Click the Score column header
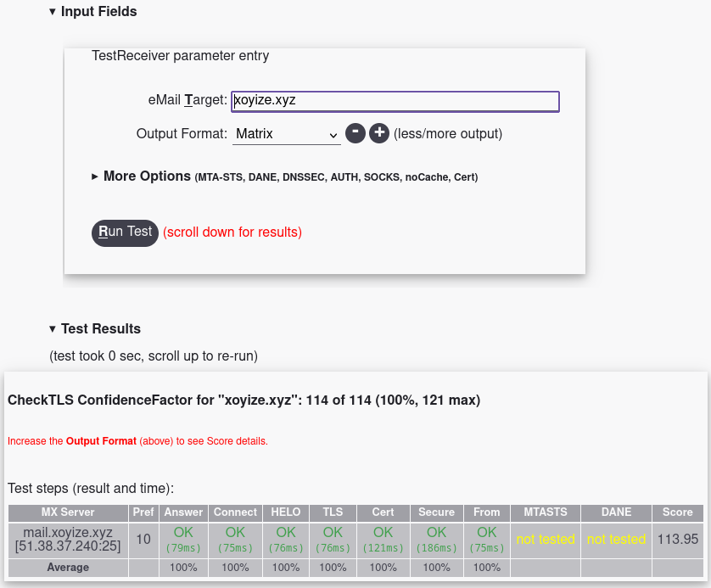711x588 pixels. (678, 512)
